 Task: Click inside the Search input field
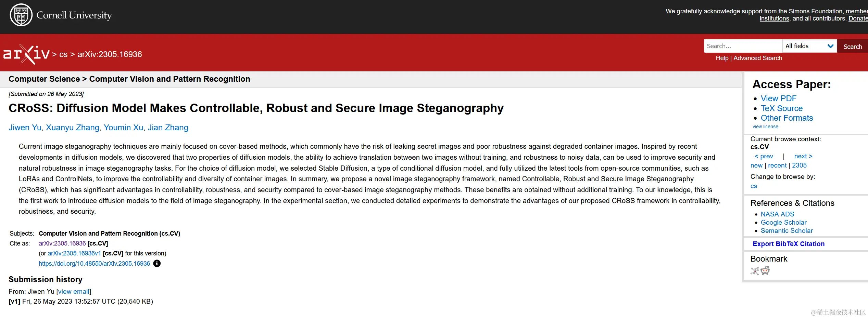[x=743, y=46]
